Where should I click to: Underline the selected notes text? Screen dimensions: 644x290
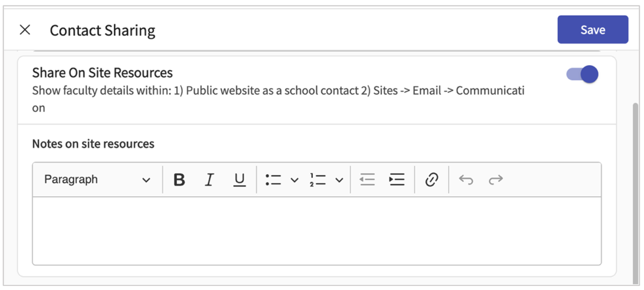coord(239,179)
